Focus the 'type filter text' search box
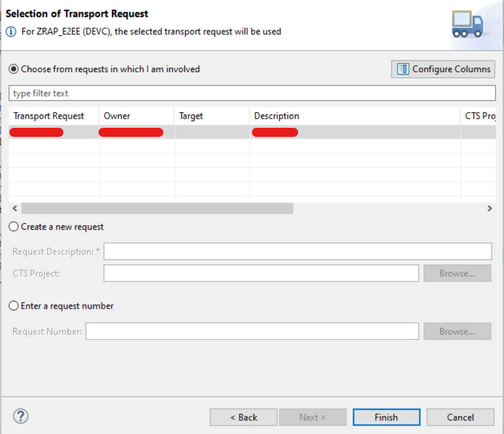This screenshot has height=434, width=504. point(252,93)
